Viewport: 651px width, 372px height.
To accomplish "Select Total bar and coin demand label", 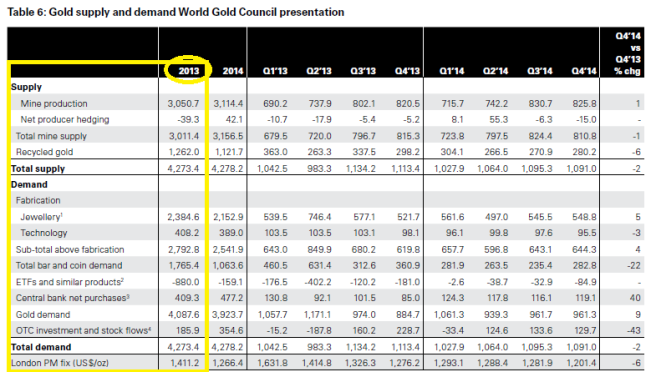I will [69, 265].
